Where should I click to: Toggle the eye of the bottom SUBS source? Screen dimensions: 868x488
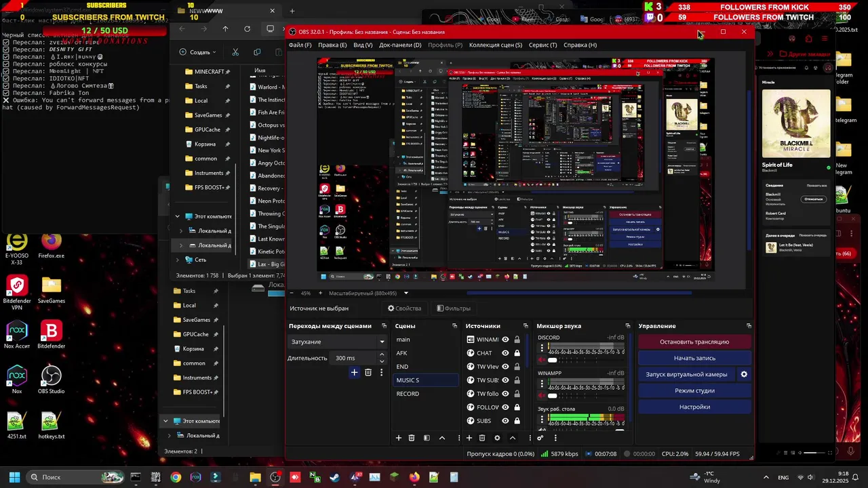pos(505,421)
